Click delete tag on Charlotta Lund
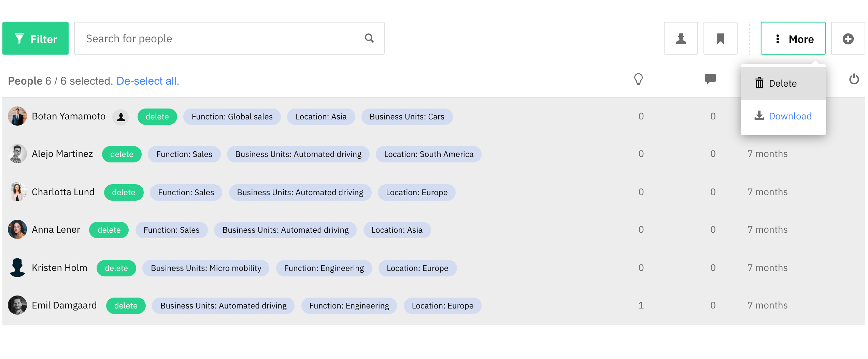The image size is (868, 359). (x=124, y=192)
